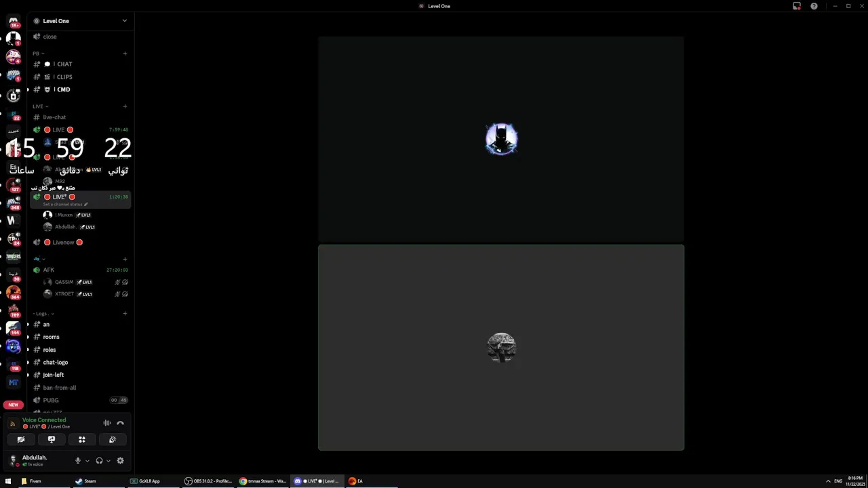Image resolution: width=868 pixels, height=488 pixels.
Task: Open Discord inbox icon in title bar
Action: pyautogui.click(x=797, y=6)
